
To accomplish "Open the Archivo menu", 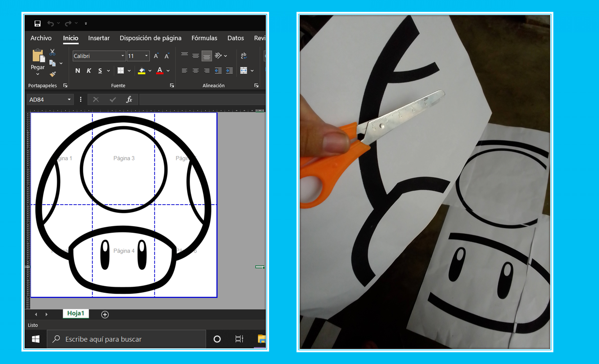I will pos(41,38).
